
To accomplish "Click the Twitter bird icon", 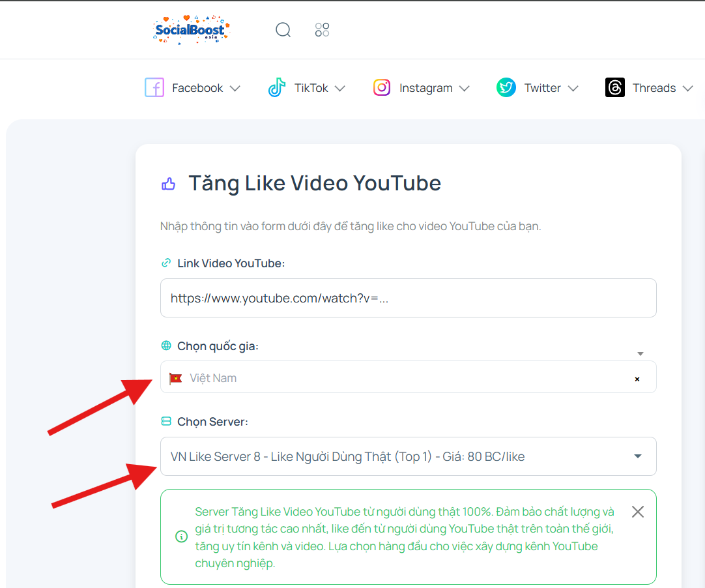I will [x=506, y=87].
